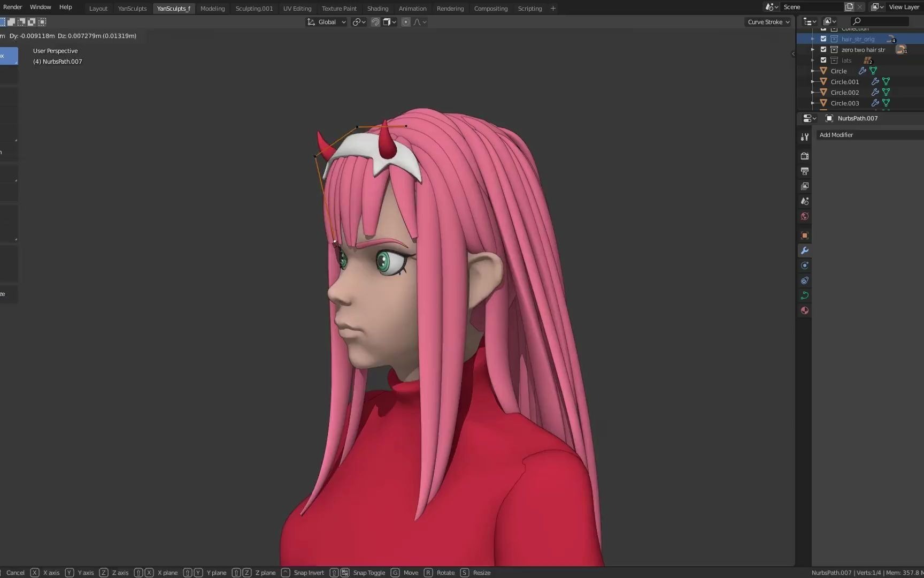Open the Render Properties tab
Screen dimensions: 924x578
point(805,156)
